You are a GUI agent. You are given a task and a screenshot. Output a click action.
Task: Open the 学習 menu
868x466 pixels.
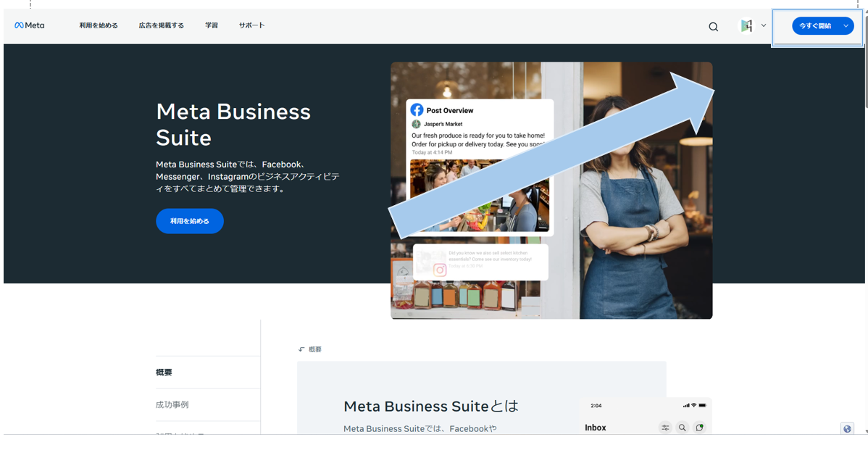click(x=212, y=25)
